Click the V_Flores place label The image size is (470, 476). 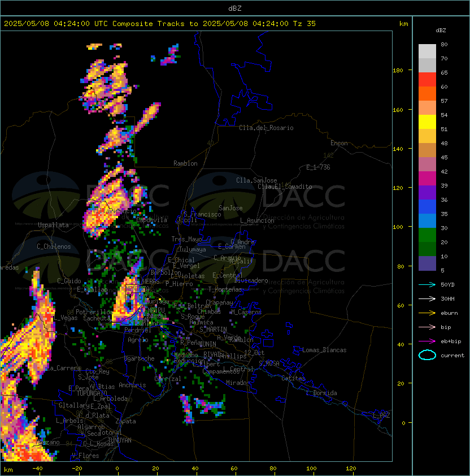point(85,456)
